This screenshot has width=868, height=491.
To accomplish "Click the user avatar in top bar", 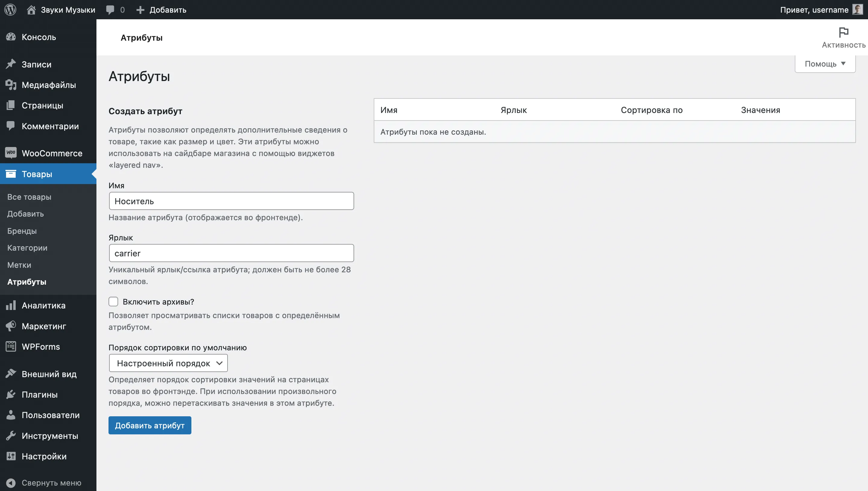I will (857, 9).
